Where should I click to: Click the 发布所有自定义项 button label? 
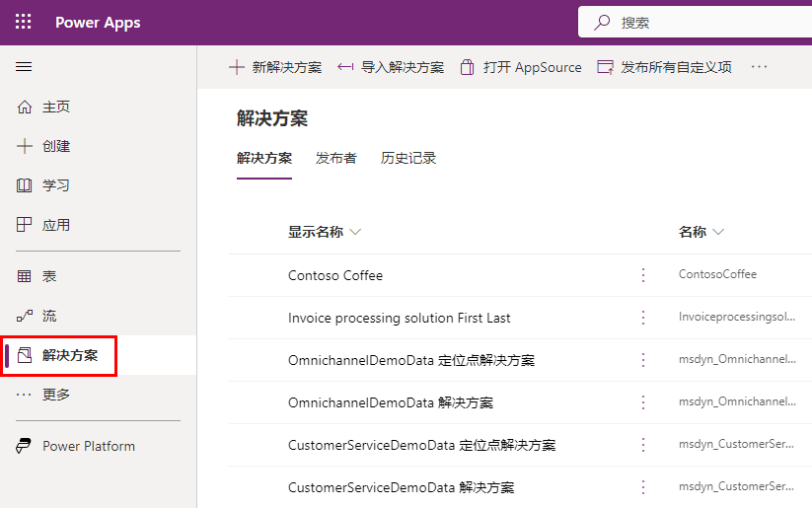click(x=676, y=67)
